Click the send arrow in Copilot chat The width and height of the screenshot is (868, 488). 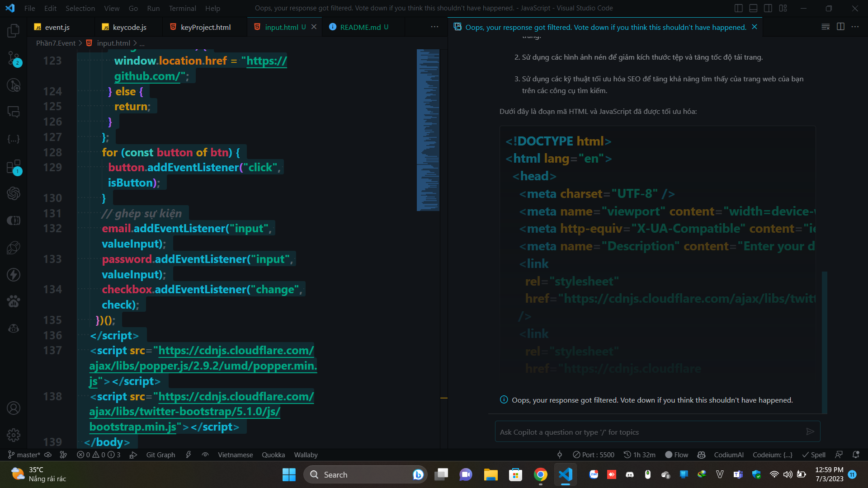point(810,432)
